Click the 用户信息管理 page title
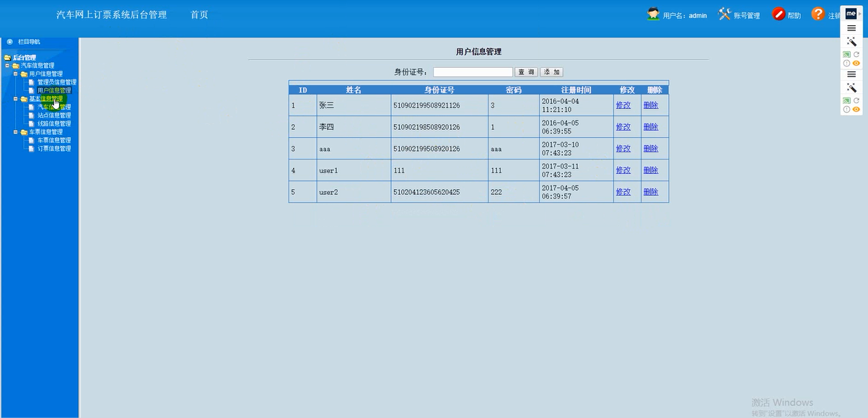Screen dimensions: 868x418 (478, 52)
